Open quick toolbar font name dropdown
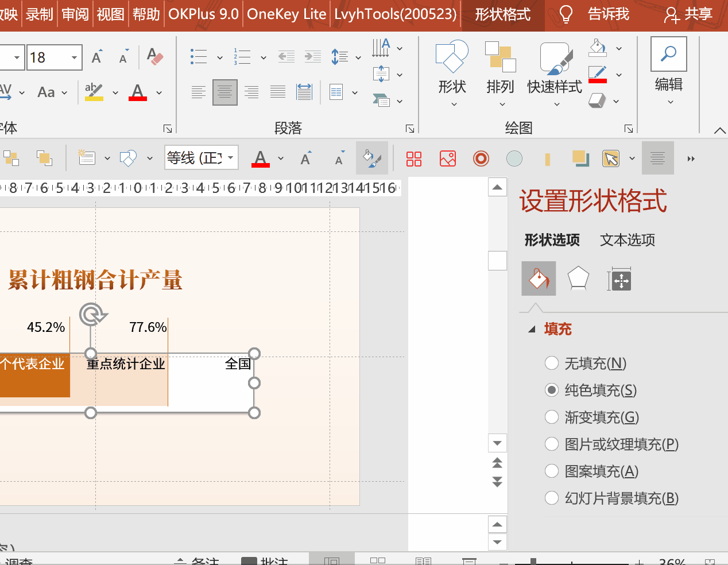 click(x=231, y=157)
